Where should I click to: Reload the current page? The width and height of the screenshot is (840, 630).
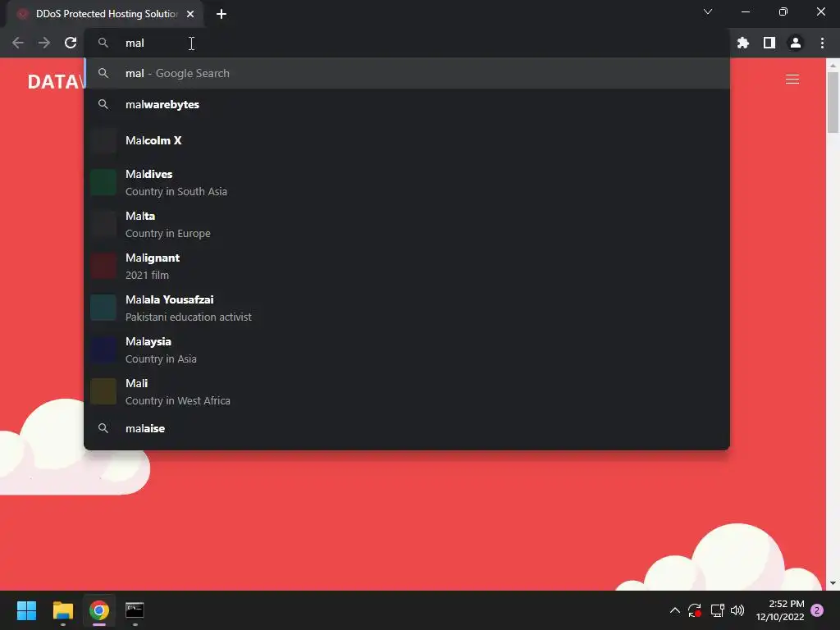click(x=71, y=43)
